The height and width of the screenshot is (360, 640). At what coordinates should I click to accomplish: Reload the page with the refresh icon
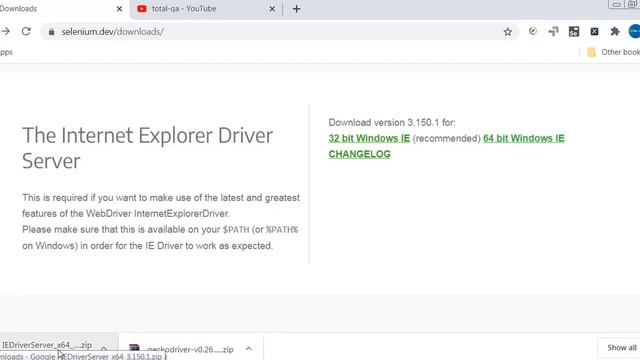pyautogui.click(x=26, y=31)
